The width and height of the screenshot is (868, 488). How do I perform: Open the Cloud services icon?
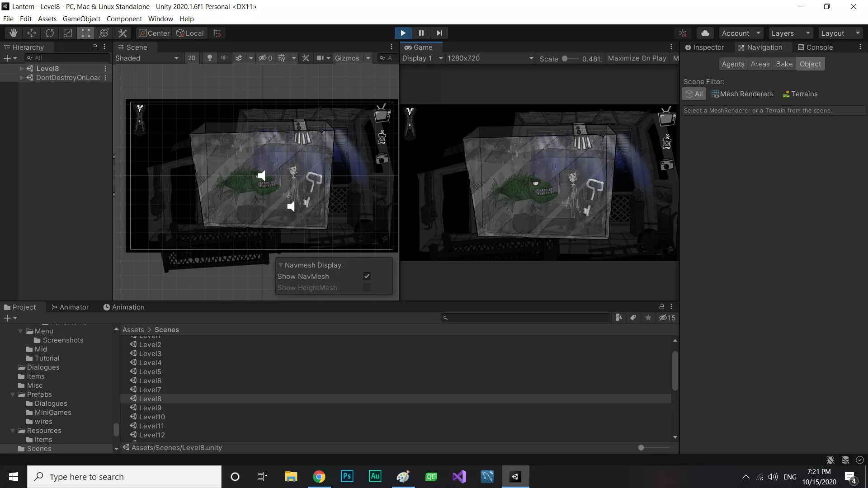coord(705,33)
